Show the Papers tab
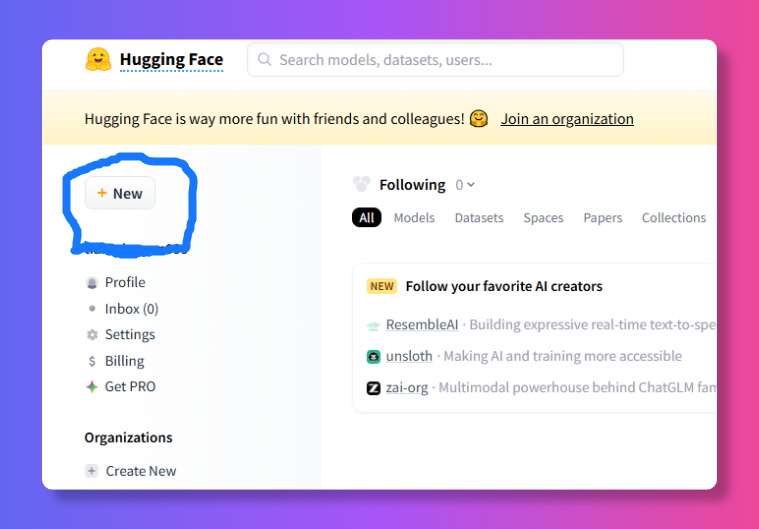The width and height of the screenshot is (759, 529). (602, 218)
